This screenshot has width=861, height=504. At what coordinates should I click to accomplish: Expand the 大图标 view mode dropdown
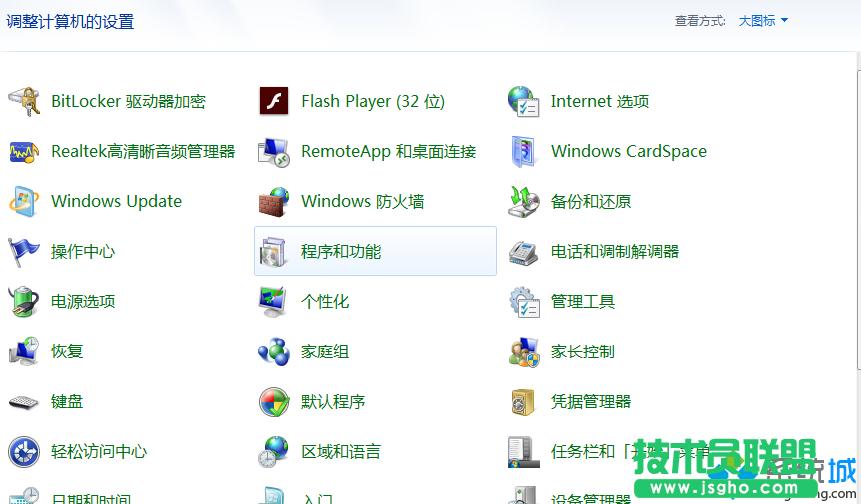point(757,21)
